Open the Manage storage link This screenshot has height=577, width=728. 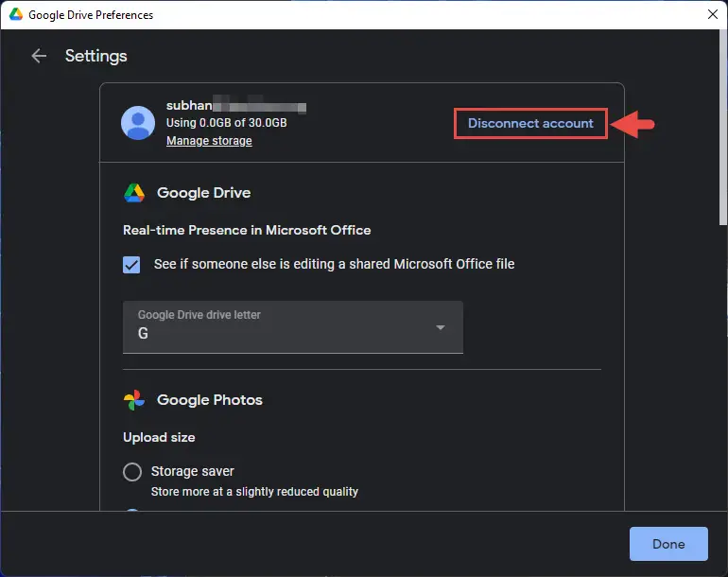(x=209, y=141)
